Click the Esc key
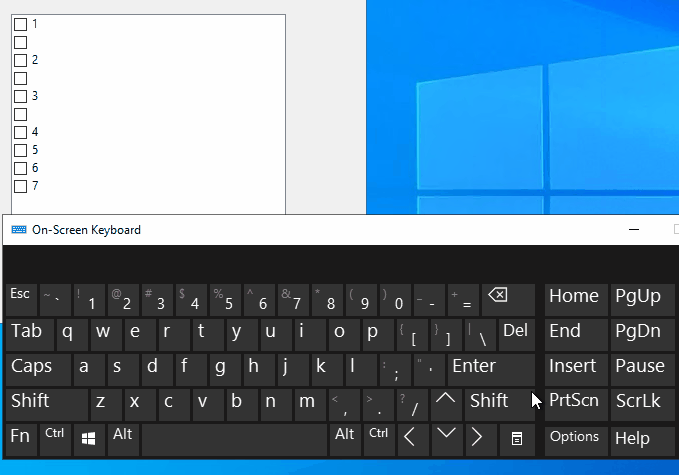The height and width of the screenshot is (475, 679). coord(21,300)
